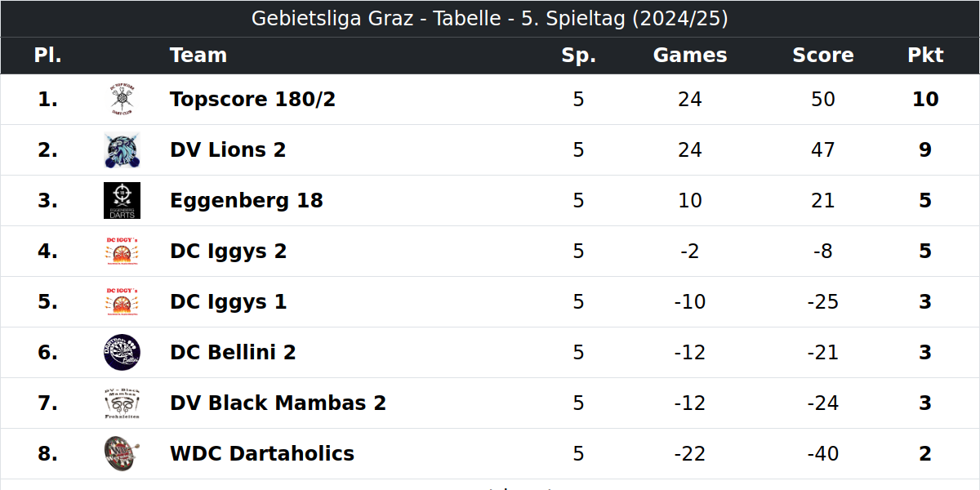Select the DV Black Mambas 2 name
The width and height of the screenshot is (980, 490).
point(278,403)
